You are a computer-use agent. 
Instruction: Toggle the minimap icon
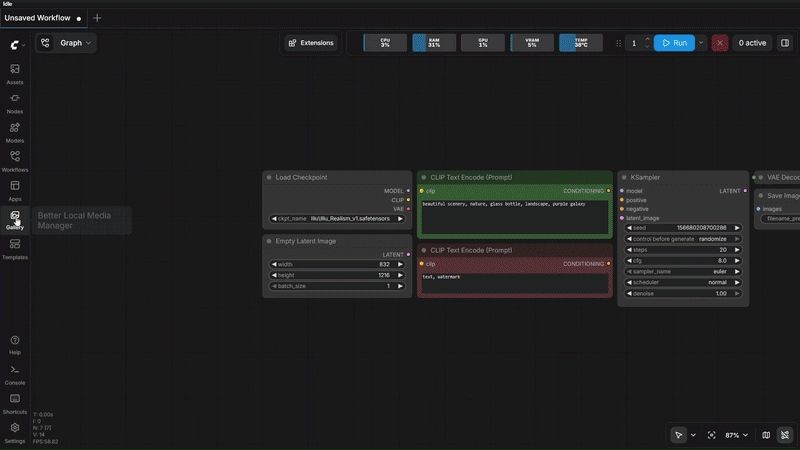(766, 435)
